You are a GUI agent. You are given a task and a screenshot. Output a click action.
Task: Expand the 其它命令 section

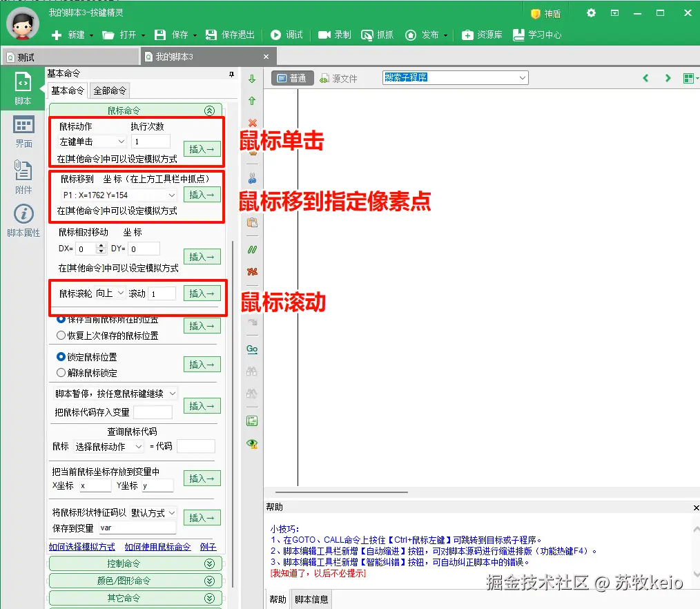136,598
